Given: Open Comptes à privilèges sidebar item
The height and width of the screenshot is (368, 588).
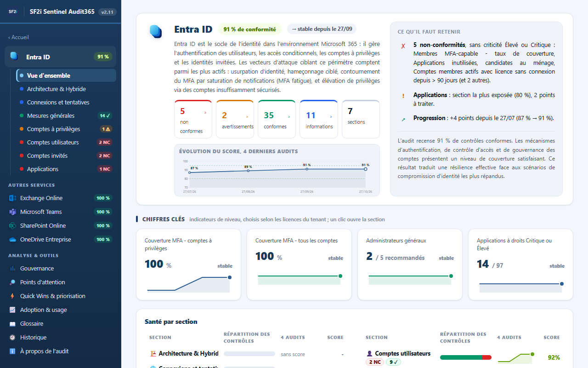Looking at the screenshot, I should 66,129.
